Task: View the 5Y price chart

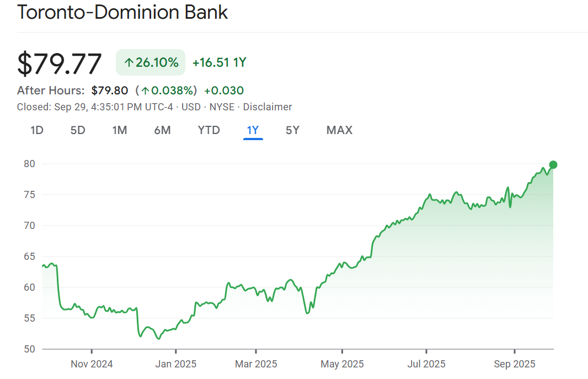Action: click(292, 130)
